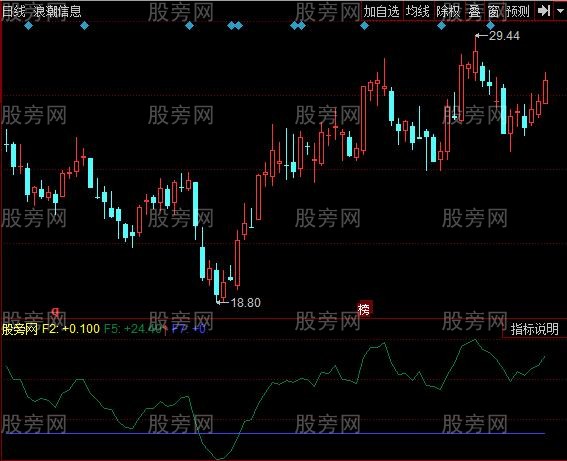
Task: Click the 窗 window toggle button
Action: tap(493, 11)
